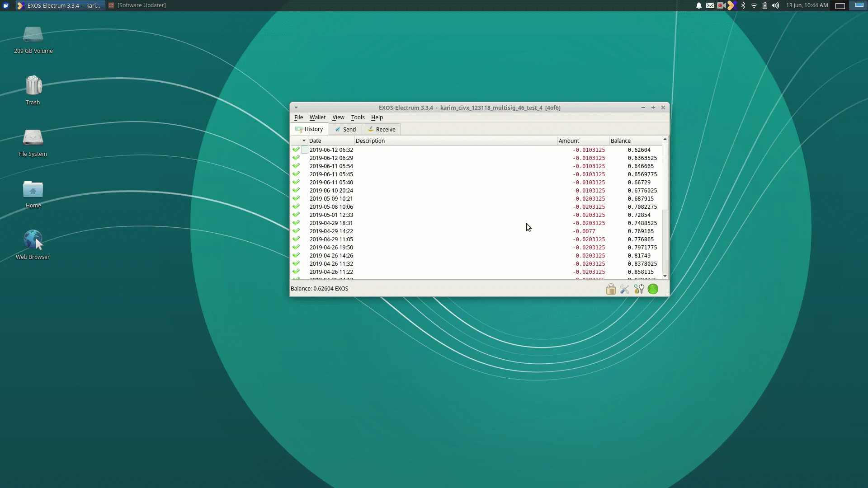This screenshot has width=868, height=488.
Task: Click the Description column header
Action: pyautogui.click(x=456, y=141)
